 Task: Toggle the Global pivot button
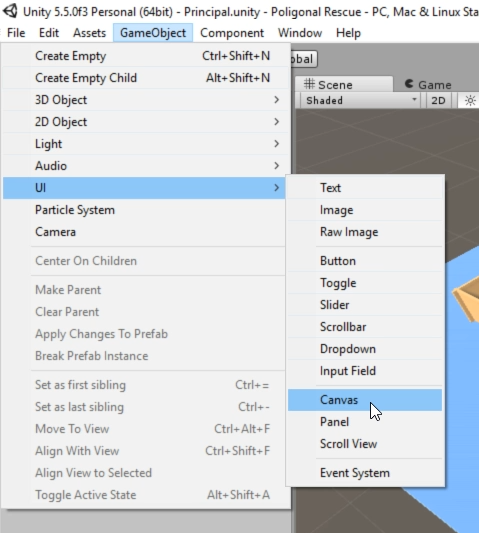pos(304,59)
